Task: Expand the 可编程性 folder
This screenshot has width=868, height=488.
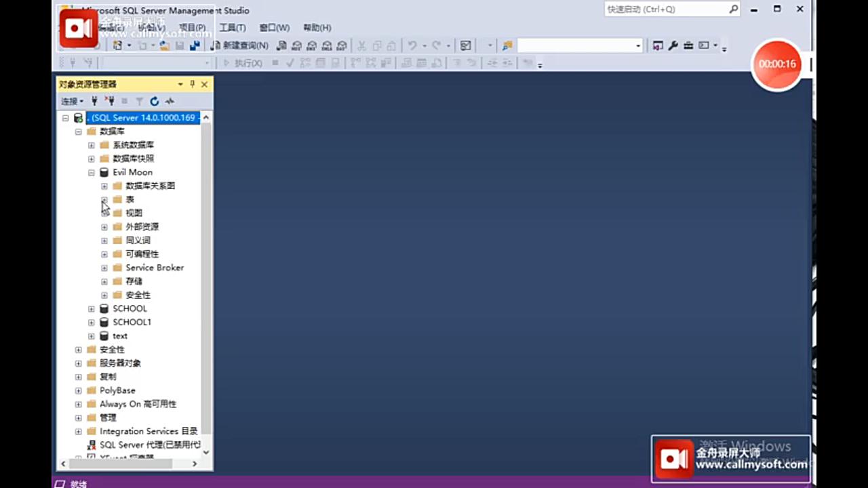Action: (104, 254)
